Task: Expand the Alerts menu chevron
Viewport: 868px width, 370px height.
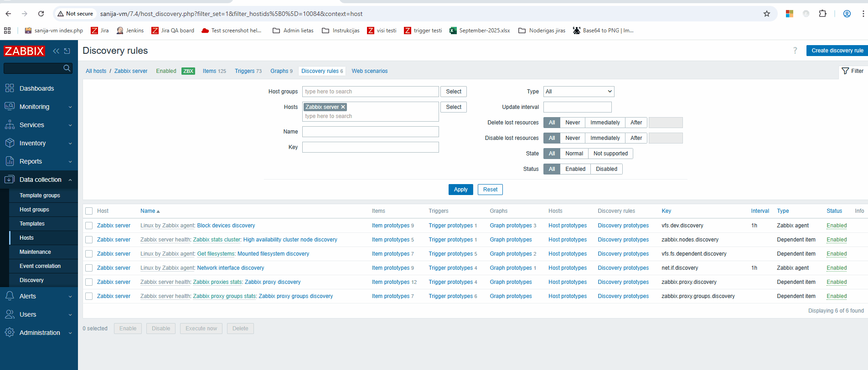Action: click(70, 297)
